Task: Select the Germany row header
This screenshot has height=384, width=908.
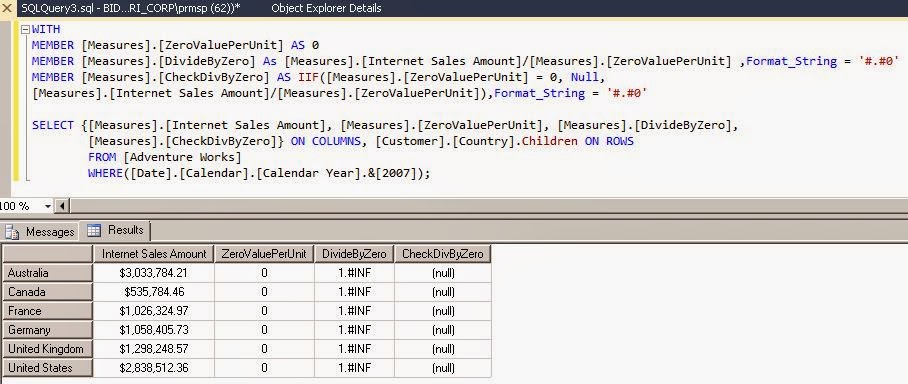Action: (x=47, y=330)
